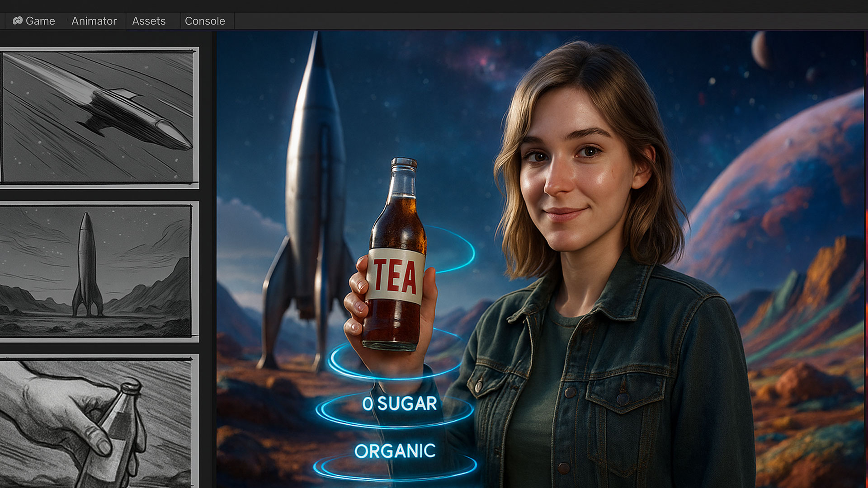This screenshot has height=488, width=868.
Task: Click the Game tab controller icon
Action: coord(18,21)
